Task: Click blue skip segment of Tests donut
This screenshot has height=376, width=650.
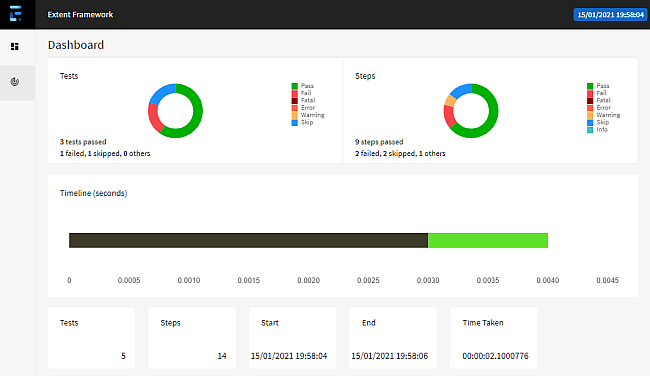Action: [x=162, y=93]
